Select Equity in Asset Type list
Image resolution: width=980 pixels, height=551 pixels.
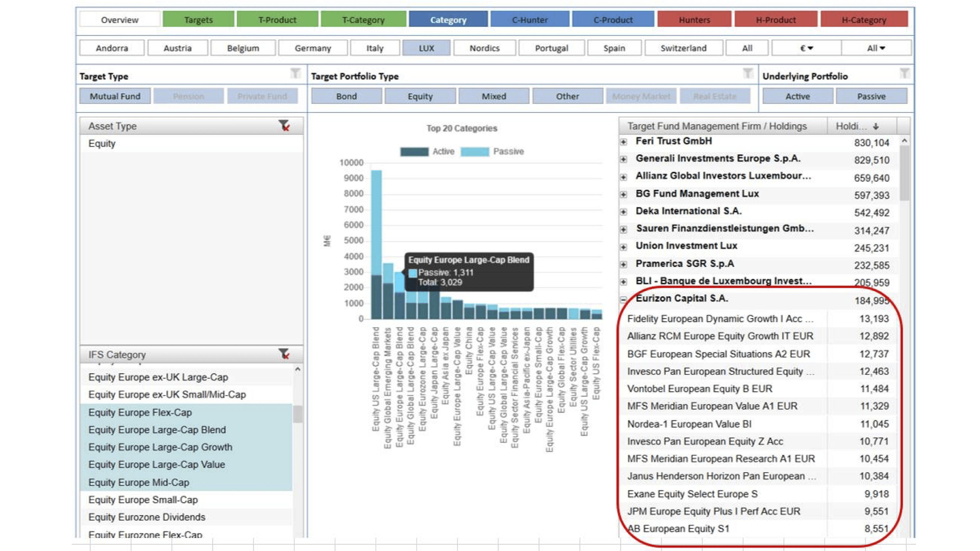coord(192,143)
